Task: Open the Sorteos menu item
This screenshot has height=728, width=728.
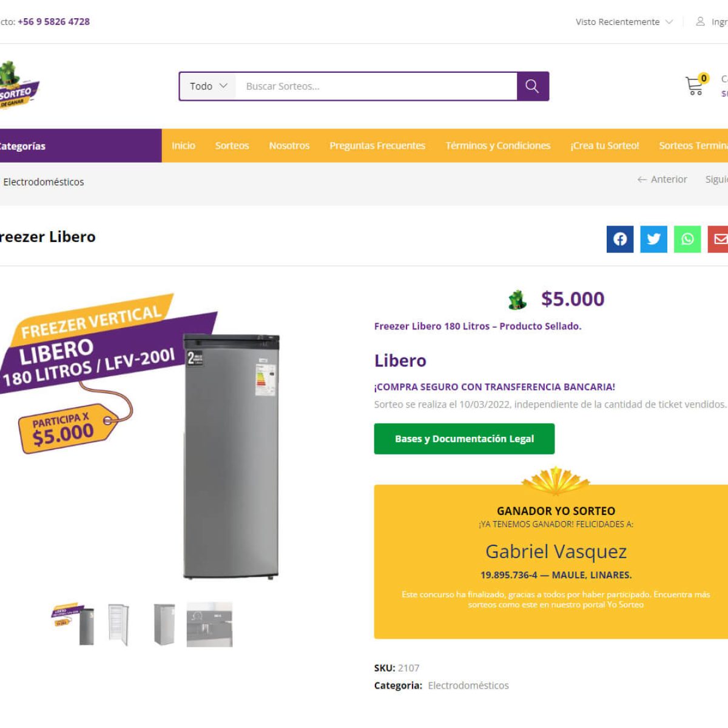Action: tap(232, 146)
